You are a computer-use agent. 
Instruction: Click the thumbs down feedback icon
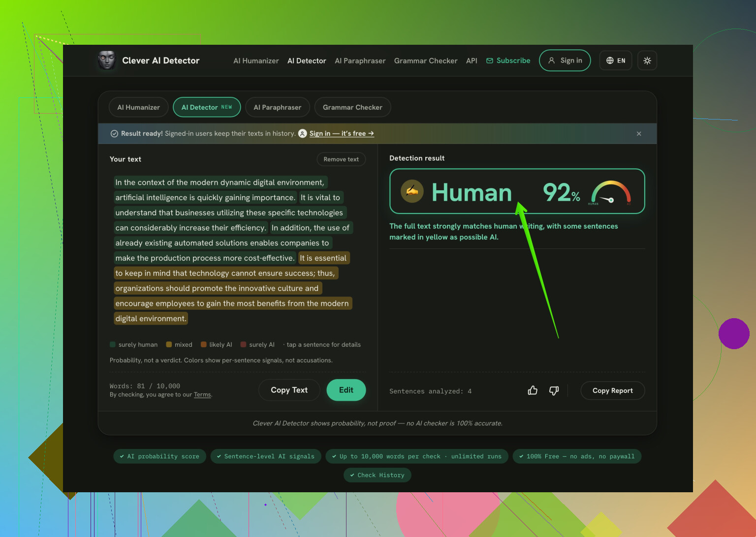coord(554,390)
